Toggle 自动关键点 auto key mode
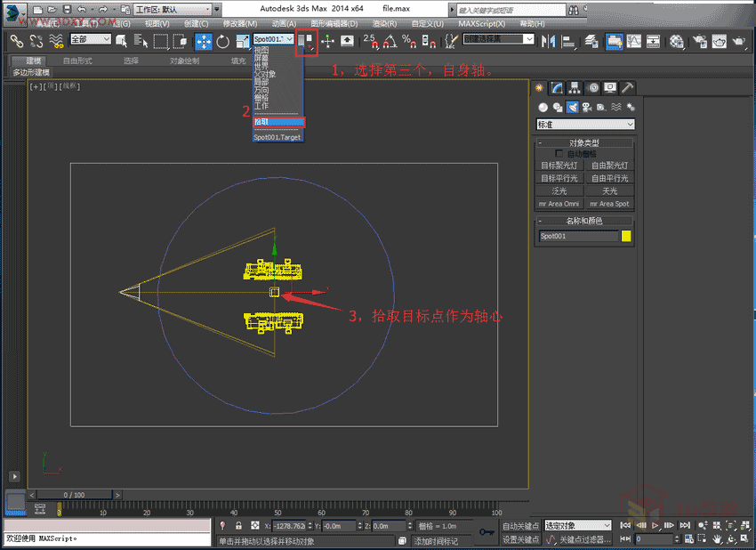 pyautogui.click(x=519, y=526)
